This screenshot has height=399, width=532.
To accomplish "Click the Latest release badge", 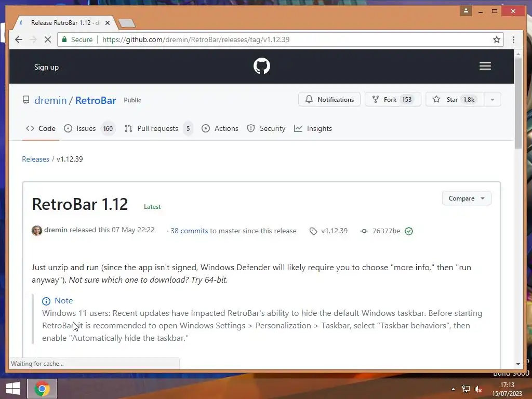I will 152,207.
